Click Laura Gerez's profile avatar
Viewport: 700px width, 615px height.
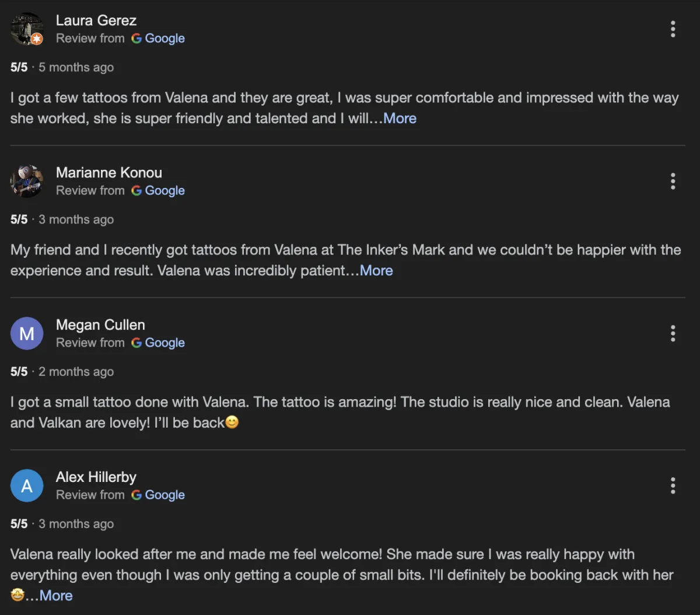pyautogui.click(x=27, y=29)
